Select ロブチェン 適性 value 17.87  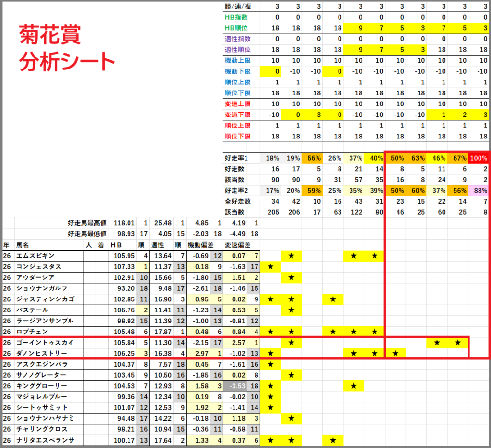point(163,332)
